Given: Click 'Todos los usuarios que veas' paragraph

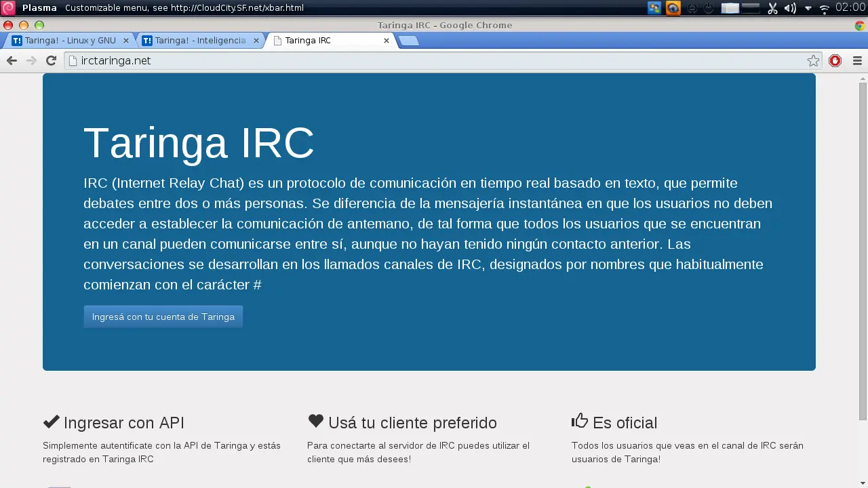Looking at the screenshot, I should tap(688, 452).
